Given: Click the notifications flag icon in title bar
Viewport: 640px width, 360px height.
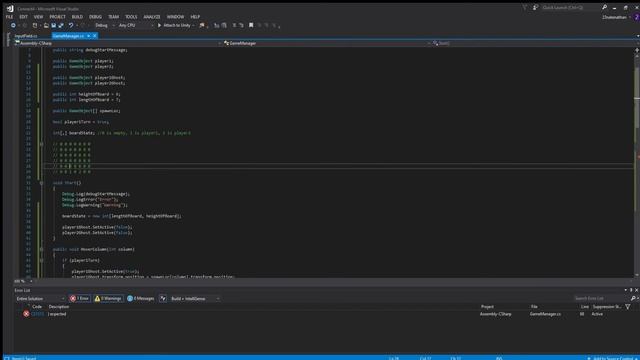Looking at the screenshot, I should click(525, 7).
